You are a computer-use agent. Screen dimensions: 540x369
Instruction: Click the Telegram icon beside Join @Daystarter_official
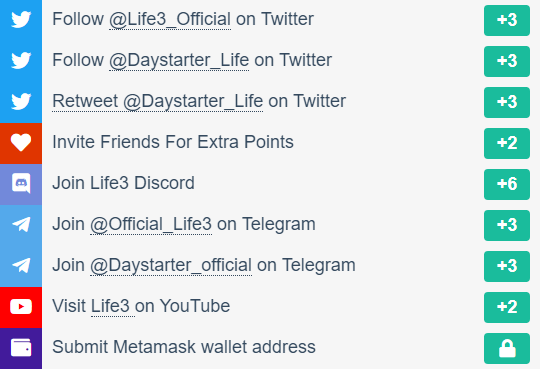tap(21, 266)
